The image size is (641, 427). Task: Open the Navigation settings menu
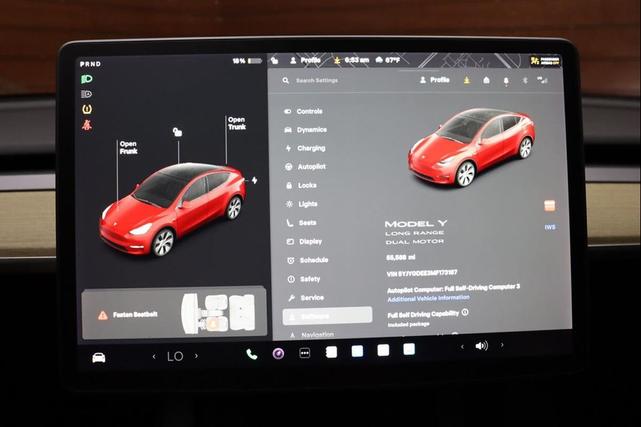pyautogui.click(x=312, y=335)
